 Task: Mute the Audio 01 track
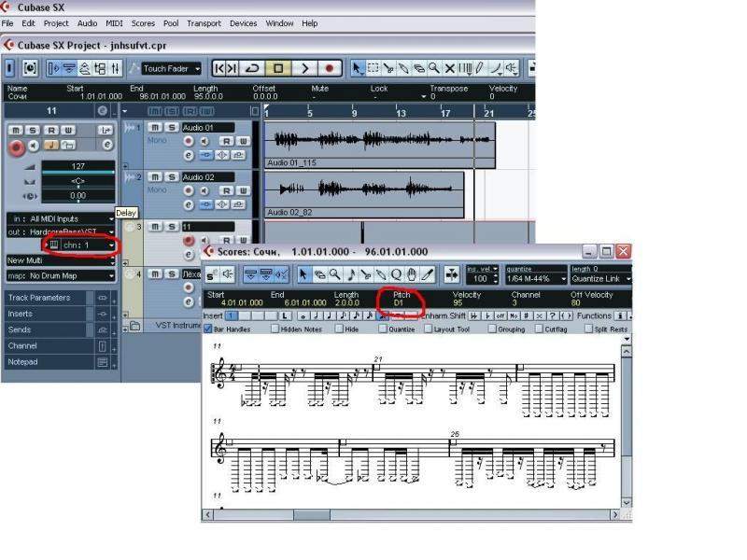click(155, 128)
